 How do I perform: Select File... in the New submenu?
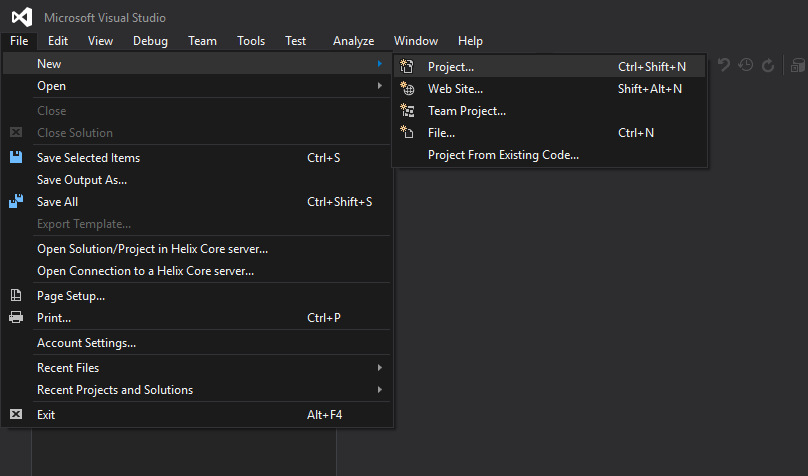[549, 132]
